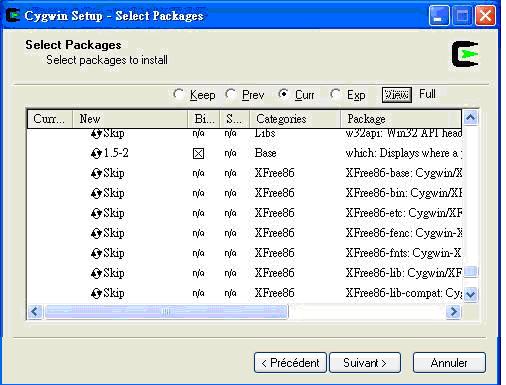Click 'XFree86-fenc: Cygwin-X' package text
Screen dimensions: 506x385
[x=404, y=233]
